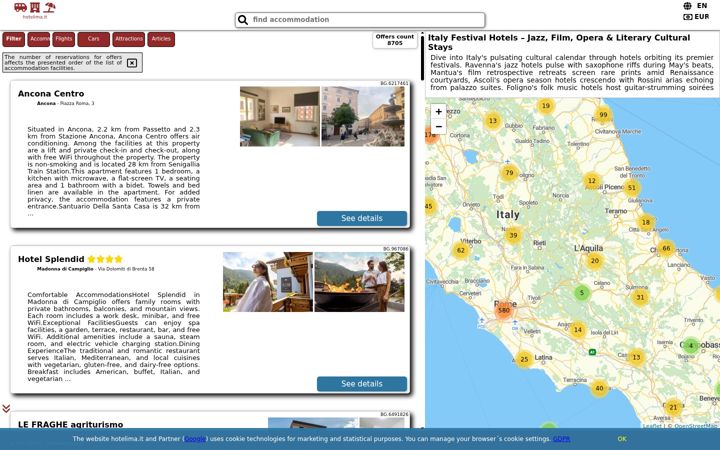Open map cluster 19 at map top
Image resolution: width=720 pixels, height=450 pixels.
(x=546, y=106)
